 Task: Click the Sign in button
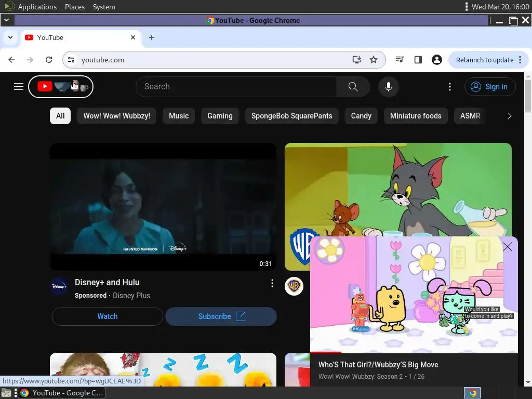click(489, 87)
